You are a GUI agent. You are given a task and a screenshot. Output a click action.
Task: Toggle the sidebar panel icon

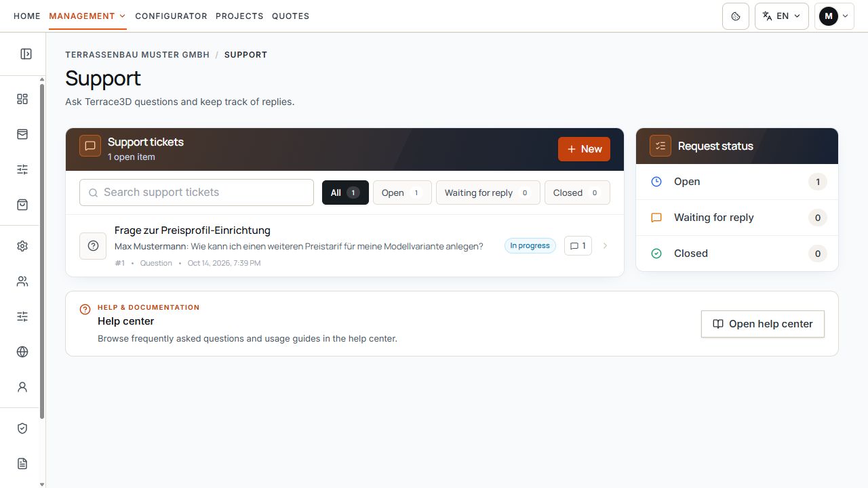(26, 54)
